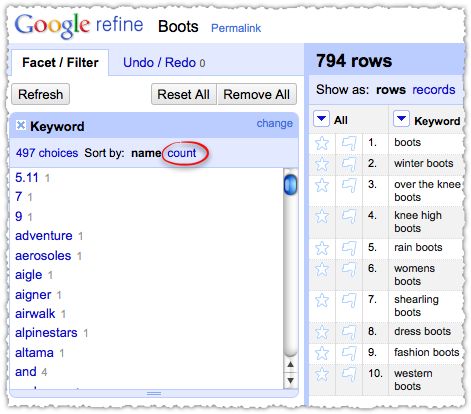Select facet choice 7
Image resolution: width=471 pixels, height=414 pixels.
[x=19, y=197]
